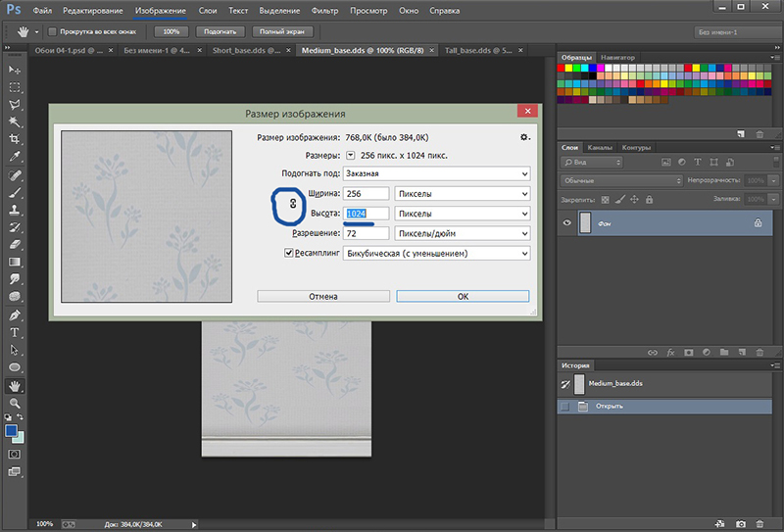Open the Подогнать под dropdown
Image resolution: width=784 pixels, height=532 pixels.
point(435,173)
